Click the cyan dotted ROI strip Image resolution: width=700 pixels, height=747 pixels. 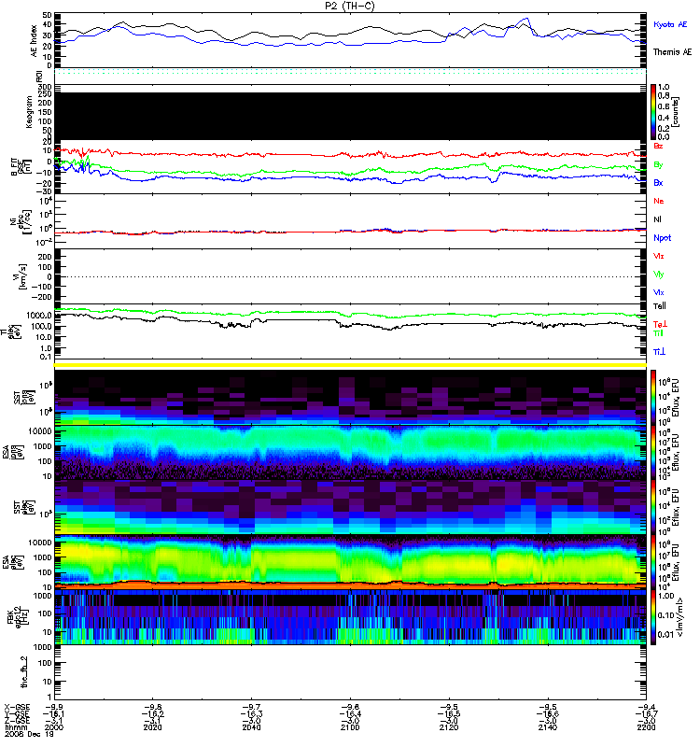point(350,72)
